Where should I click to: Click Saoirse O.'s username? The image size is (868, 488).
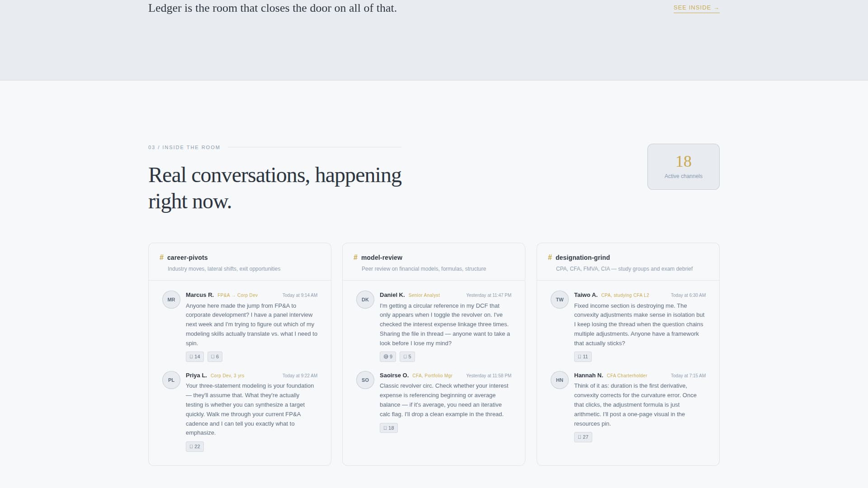(x=393, y=375)
